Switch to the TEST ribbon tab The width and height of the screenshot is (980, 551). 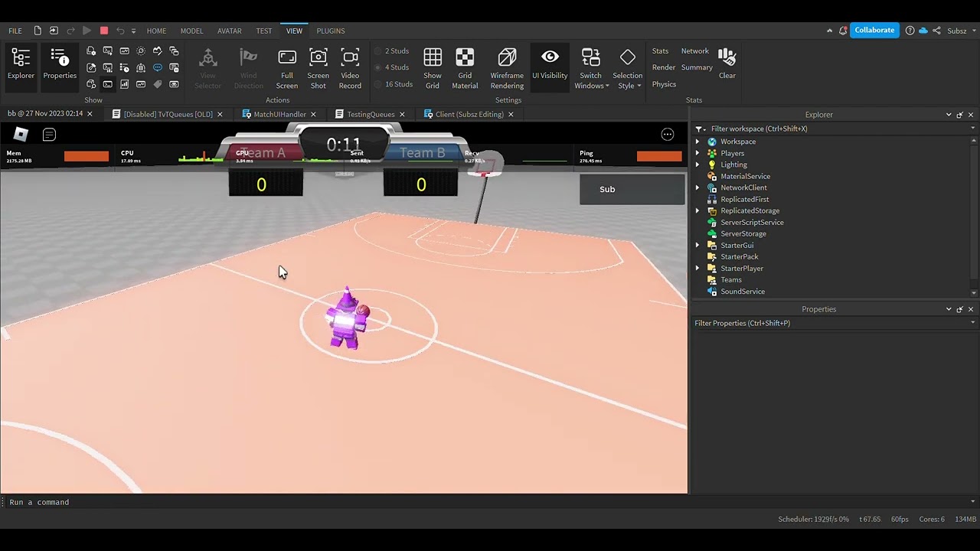click(x=264, y=31)
